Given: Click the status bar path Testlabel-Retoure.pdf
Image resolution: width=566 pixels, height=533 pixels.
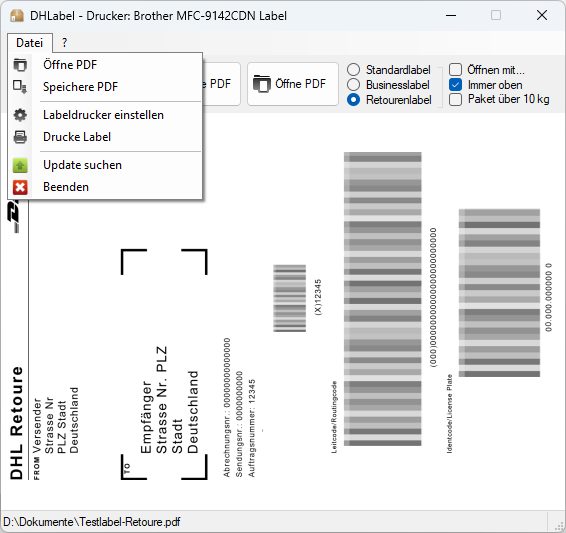Looking at the screenshot, I should (92, 522).
